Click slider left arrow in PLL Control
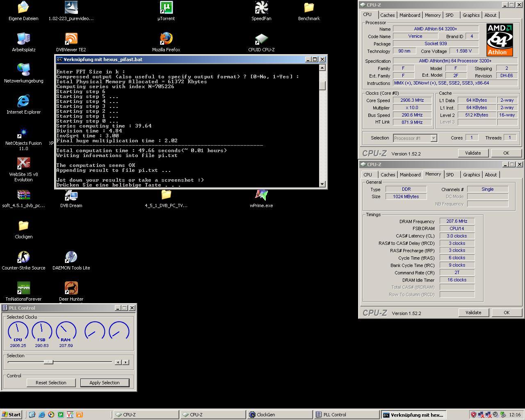 coord(118,362)
